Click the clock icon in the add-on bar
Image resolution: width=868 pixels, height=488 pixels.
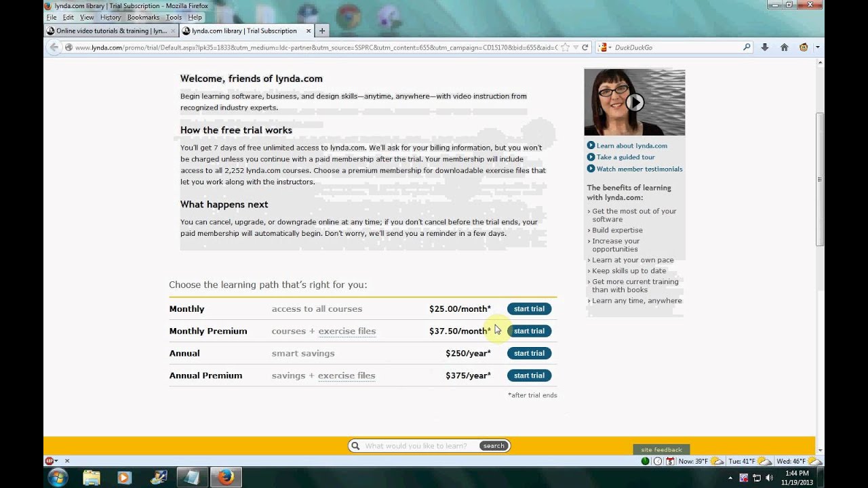[657, 461]
